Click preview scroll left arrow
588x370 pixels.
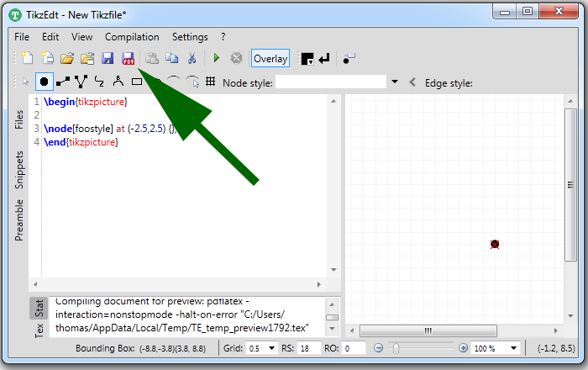pos(352,330)
